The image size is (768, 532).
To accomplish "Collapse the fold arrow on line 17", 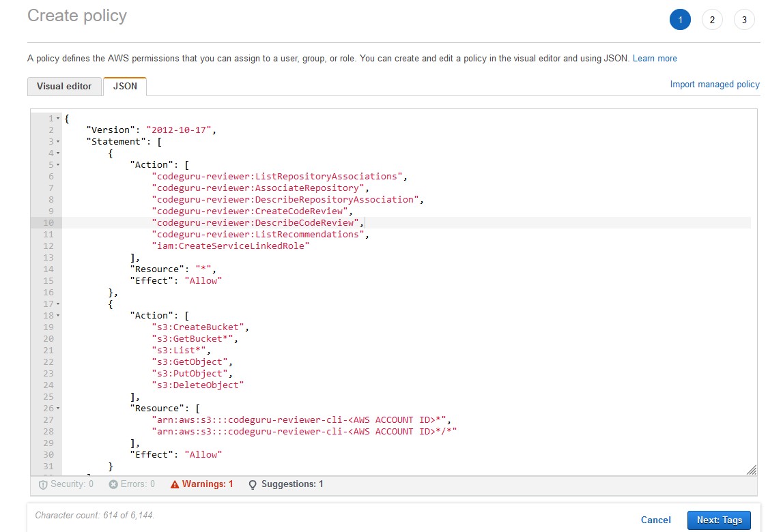I will pos(58,304).
